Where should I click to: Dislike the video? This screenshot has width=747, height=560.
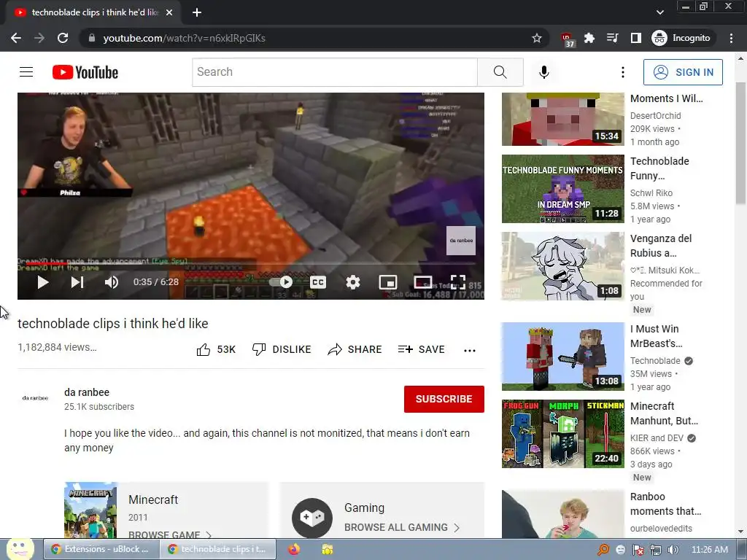(282, 349)
